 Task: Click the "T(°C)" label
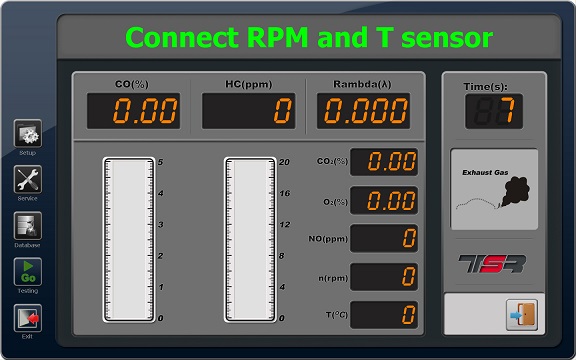coord(337,315)
